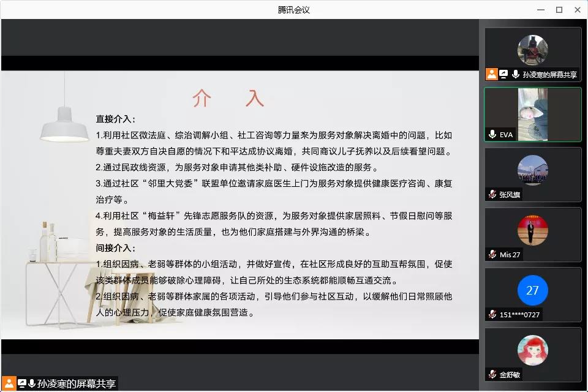Select EVA's video thumbnail
The height and width of the screenshot is (392, 588).
[532, 114]
